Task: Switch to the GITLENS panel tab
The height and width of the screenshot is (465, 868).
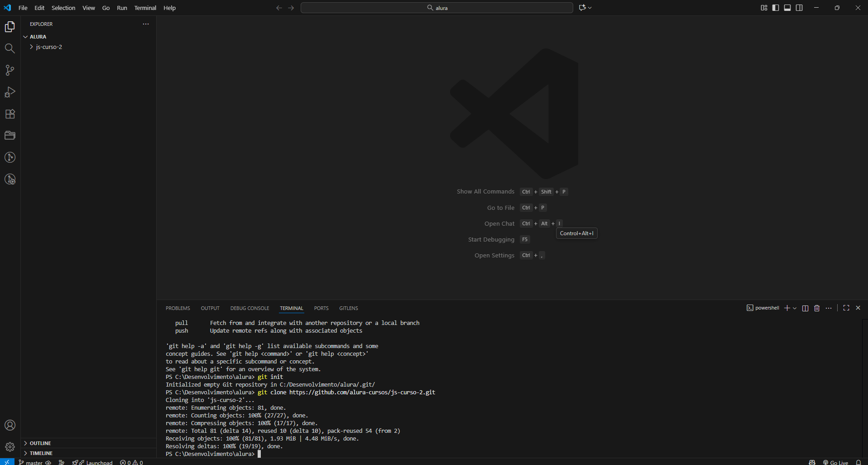Action: click(x=349, y=308)
